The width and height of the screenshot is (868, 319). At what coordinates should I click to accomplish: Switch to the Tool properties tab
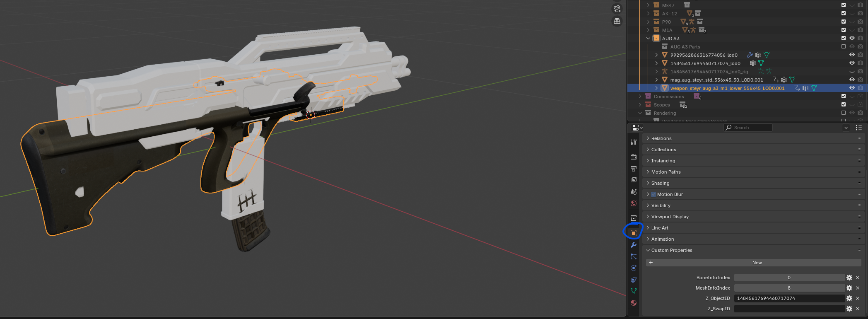click(x=633, y=142)
